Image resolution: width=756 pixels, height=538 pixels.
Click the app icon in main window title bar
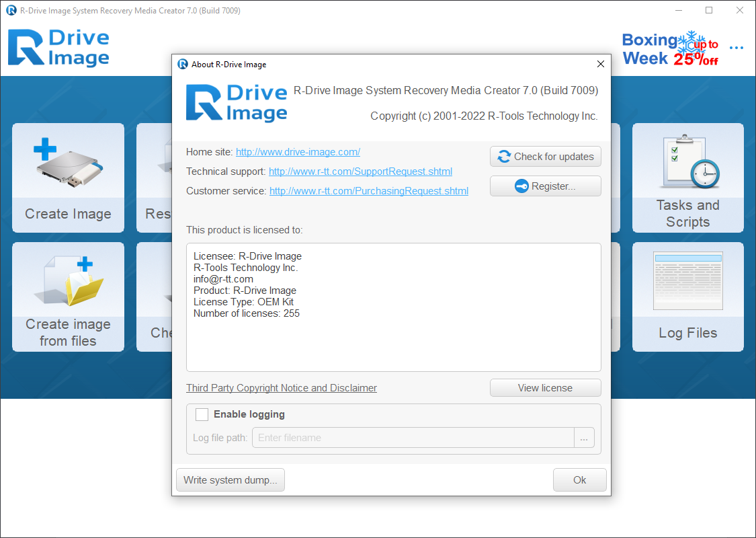11,10
